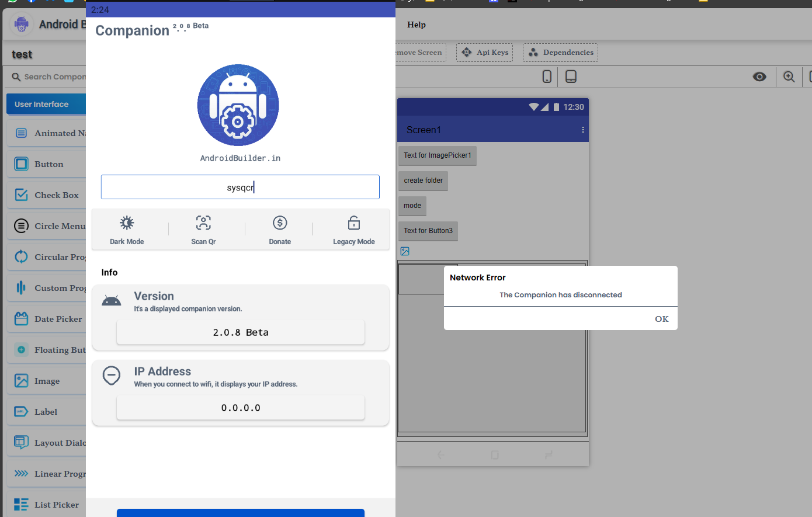Click the zoom in magnifier icon

pyautogui.click(x=789, y=77)
